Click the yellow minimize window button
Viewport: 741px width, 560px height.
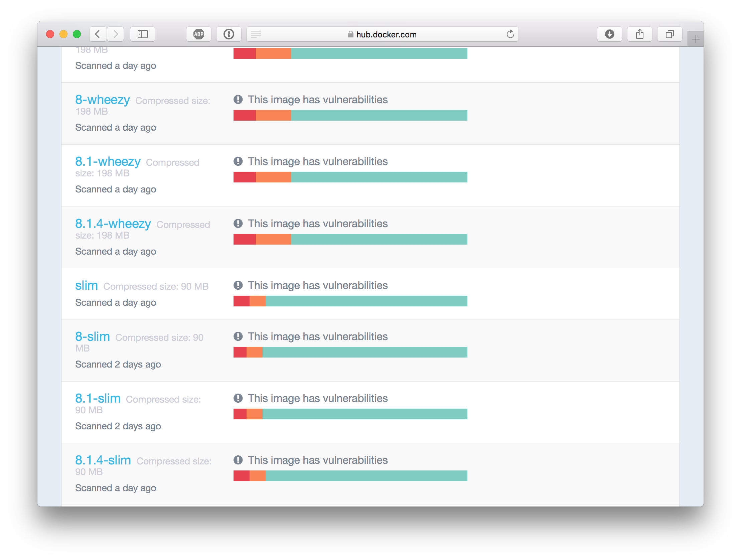(63, 34)
